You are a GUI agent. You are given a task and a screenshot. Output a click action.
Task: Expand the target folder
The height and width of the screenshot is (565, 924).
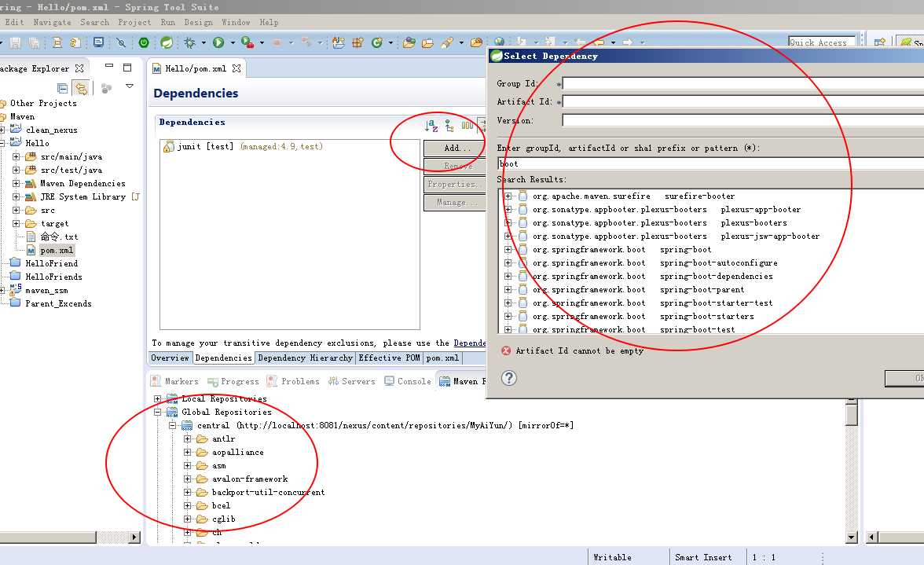click(16, 223)
